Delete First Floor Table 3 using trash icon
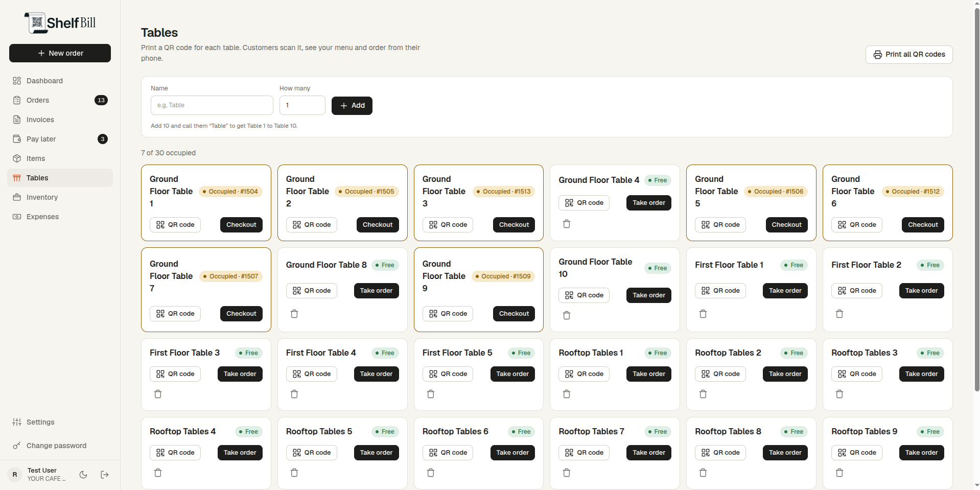 (x=158, y=394)
